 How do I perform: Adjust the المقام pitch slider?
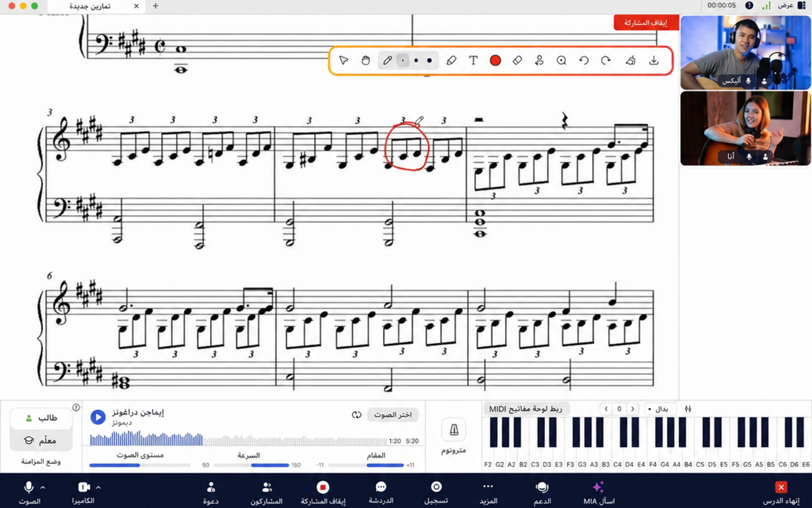(x=366, y=465)
